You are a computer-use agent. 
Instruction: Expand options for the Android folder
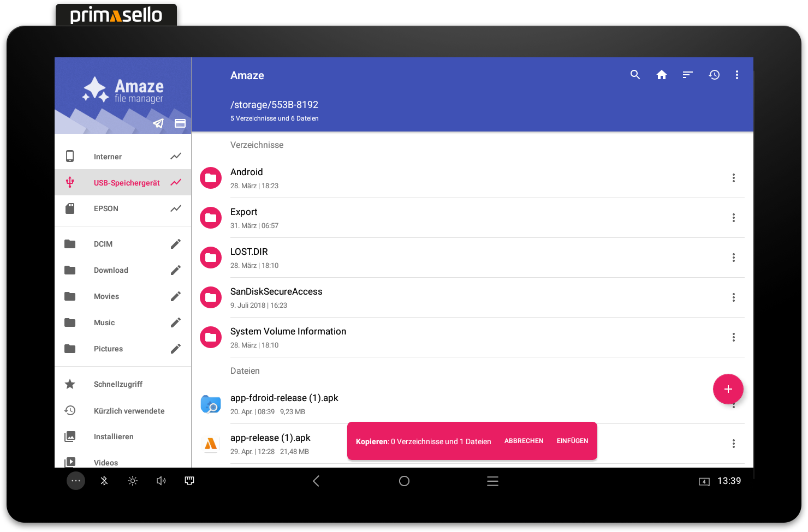point(733,178)
